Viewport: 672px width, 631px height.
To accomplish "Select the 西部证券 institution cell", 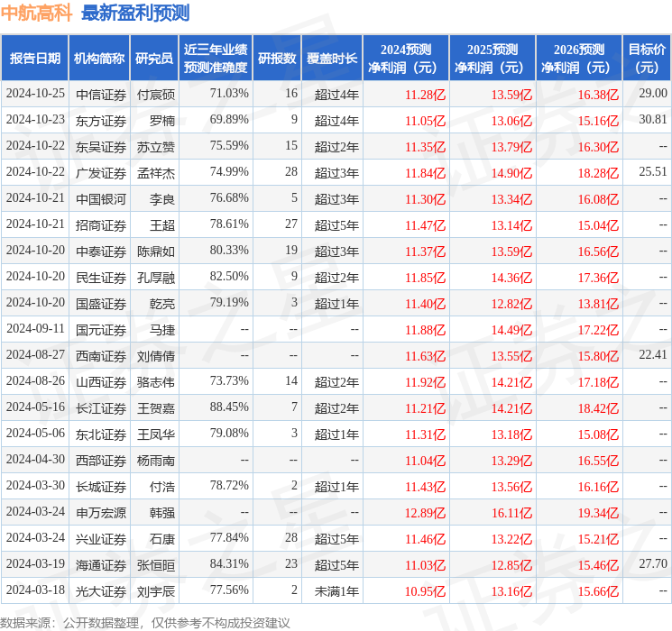I will click(101, 461).
